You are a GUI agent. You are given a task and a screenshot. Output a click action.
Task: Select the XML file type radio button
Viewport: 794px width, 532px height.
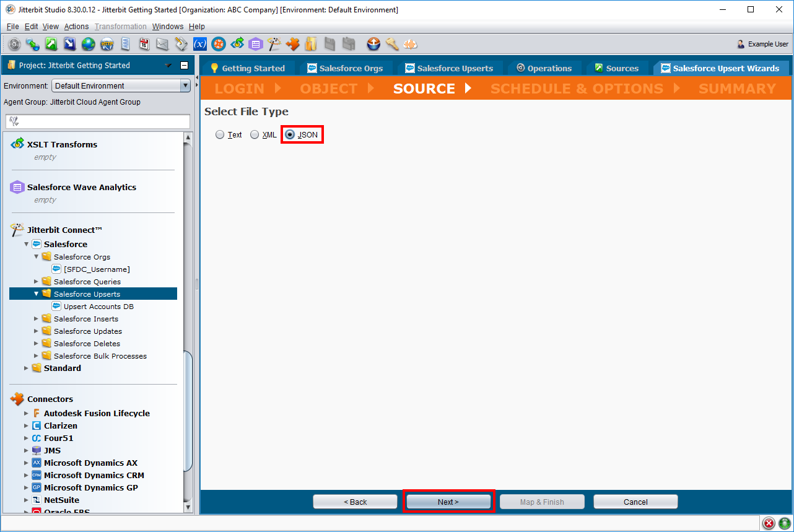pyautogui.click(x=255, y=135)
